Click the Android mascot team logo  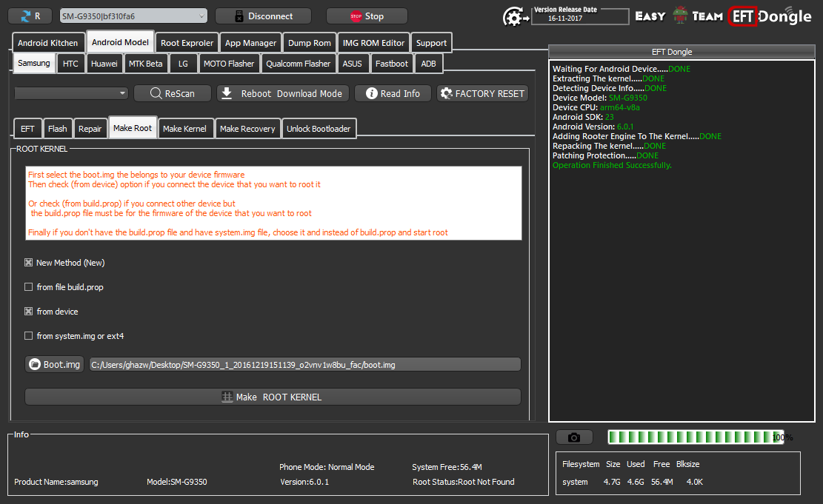tap(680, 16)
